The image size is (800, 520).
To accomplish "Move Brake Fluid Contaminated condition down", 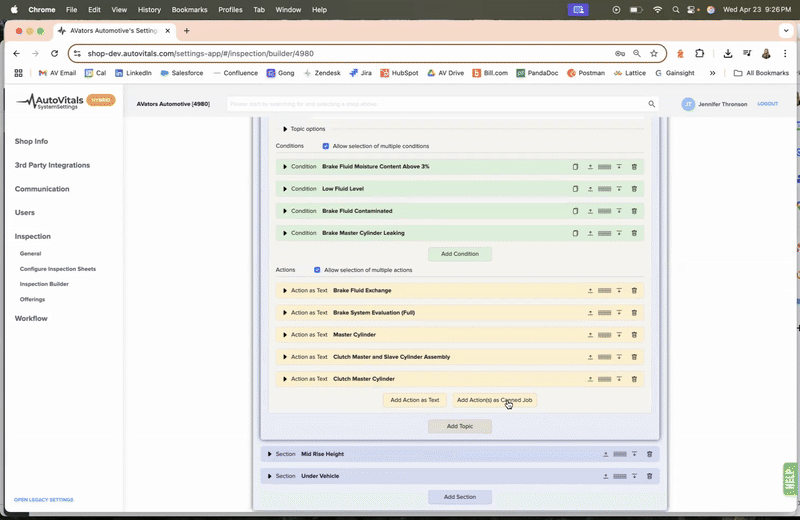I will [x=619, y=211].
